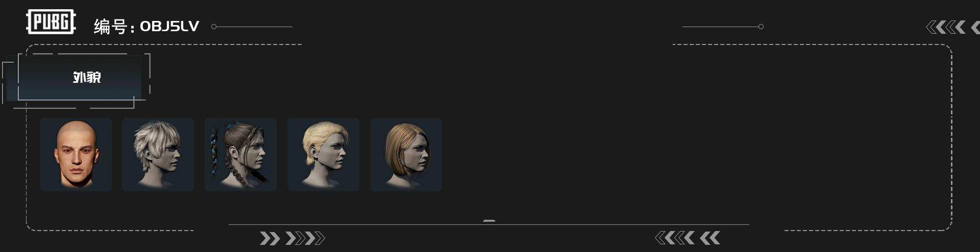Image resolution: width=980 pixels, height=252 pixels.
Task: Select the bald head appearance thumbnail
Action: [76, 154]
